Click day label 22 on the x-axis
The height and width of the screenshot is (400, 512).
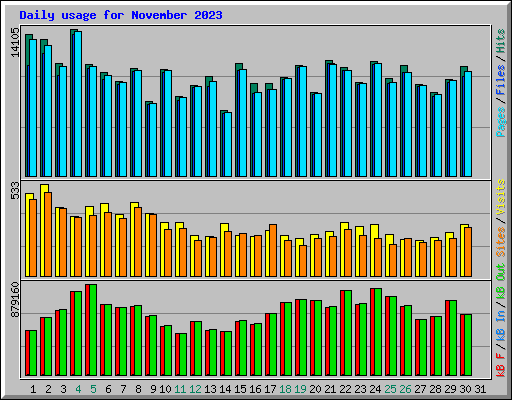345,389
